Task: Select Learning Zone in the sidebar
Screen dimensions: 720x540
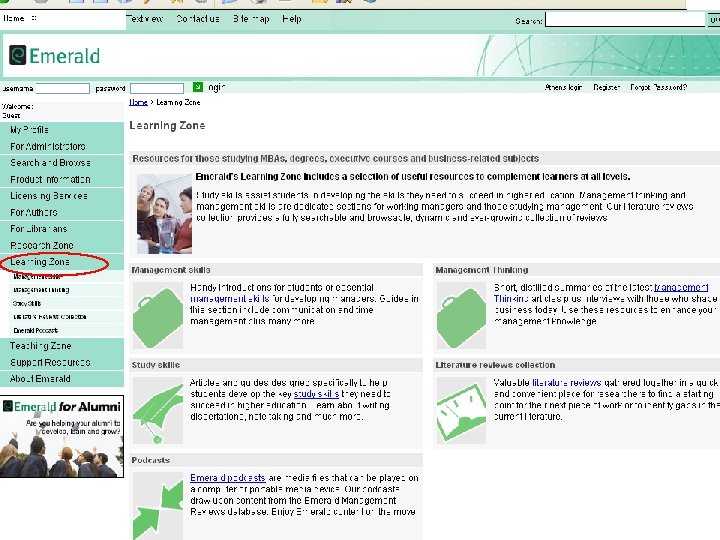Action: [62, 262]
